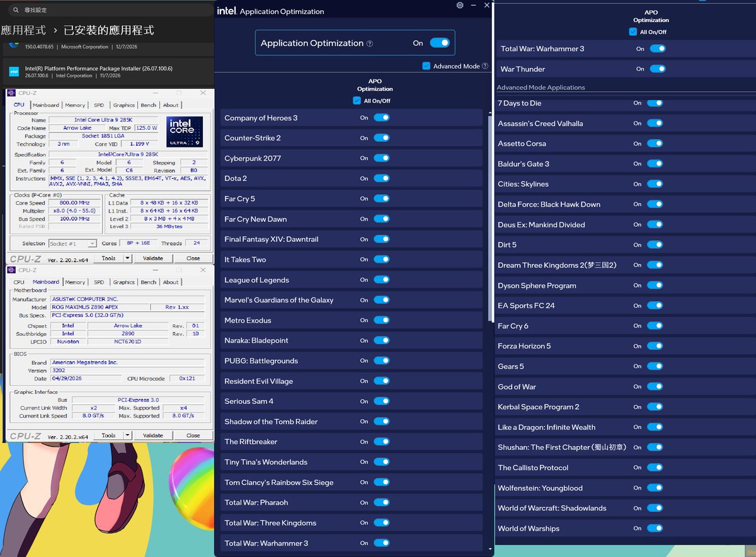
Task: Click scrollbar thumb of left APO list
Action: pos(489,219)
